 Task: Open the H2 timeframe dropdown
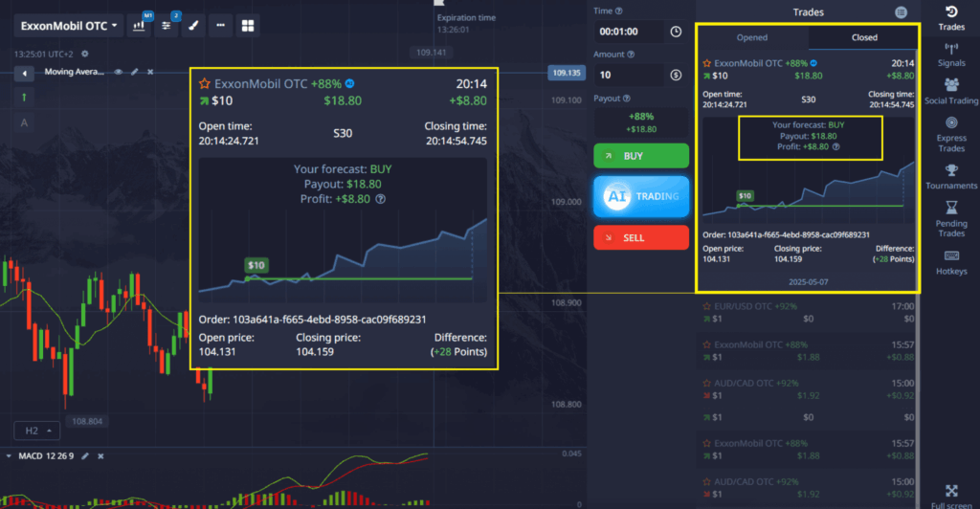pyautogui.click(x=37, y=431)
